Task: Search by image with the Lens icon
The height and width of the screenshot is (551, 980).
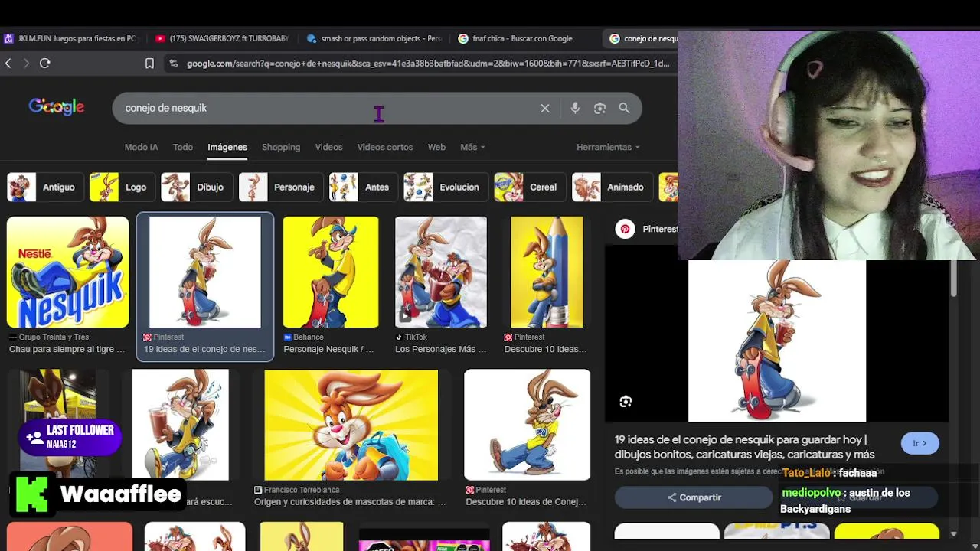Action: (x=599, y=109)
